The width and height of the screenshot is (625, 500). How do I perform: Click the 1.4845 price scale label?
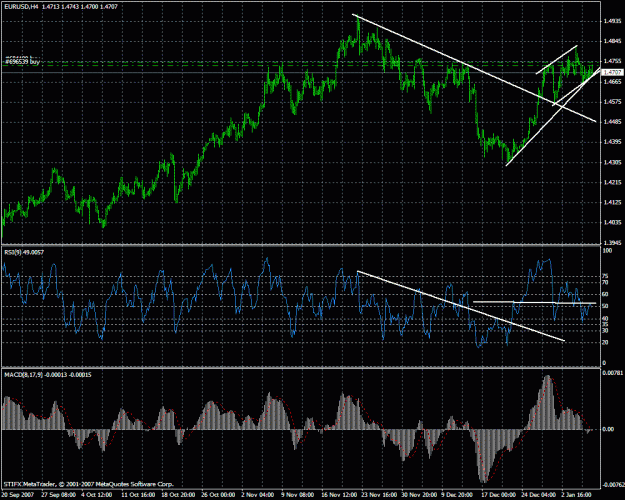point(612,41)
